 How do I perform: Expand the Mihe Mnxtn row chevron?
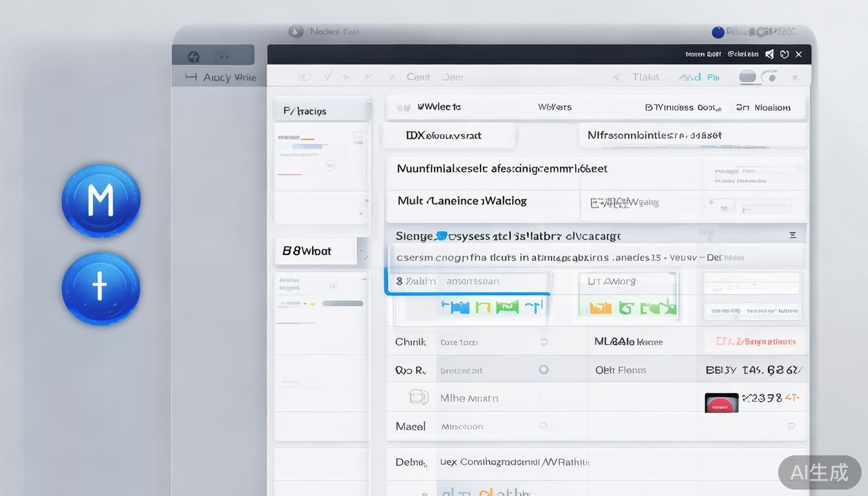540,398
